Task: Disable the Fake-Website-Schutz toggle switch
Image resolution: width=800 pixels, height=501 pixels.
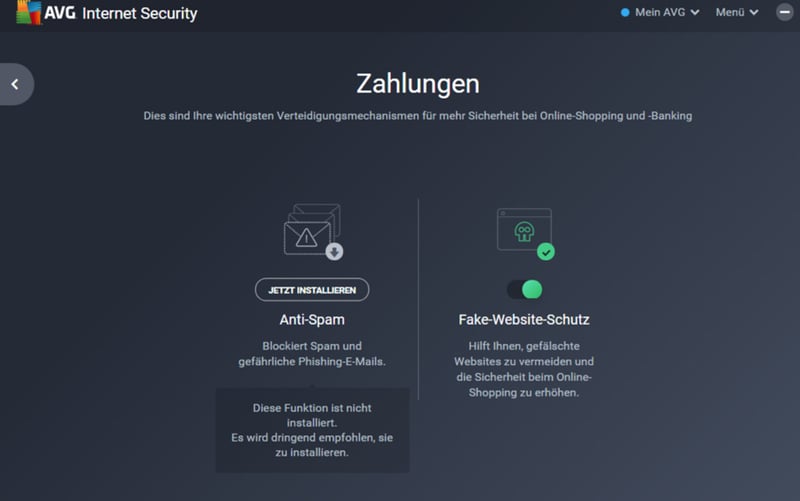Action: (524, 290)
